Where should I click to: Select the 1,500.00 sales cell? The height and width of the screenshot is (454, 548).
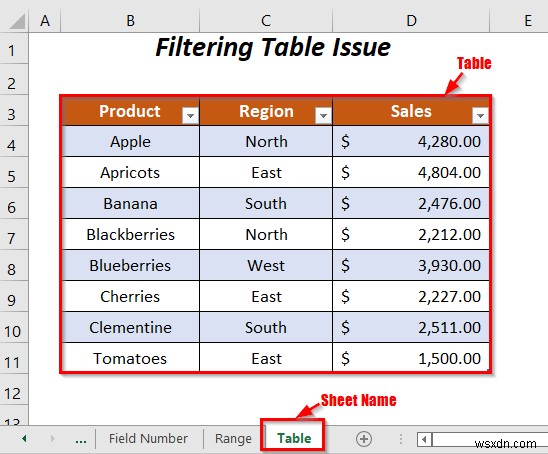click(x=411, y=358)
